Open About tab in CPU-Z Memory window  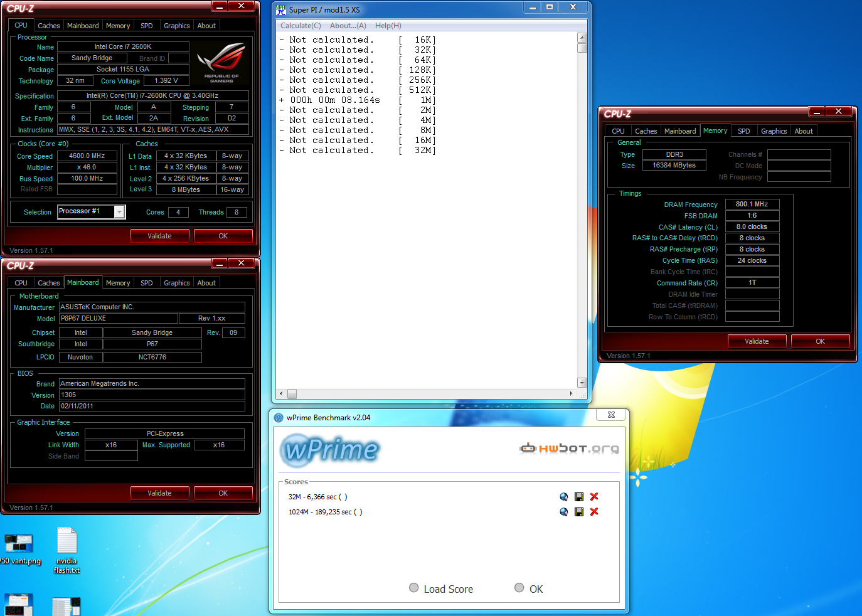pyautogui.click(x=804, y=131)
